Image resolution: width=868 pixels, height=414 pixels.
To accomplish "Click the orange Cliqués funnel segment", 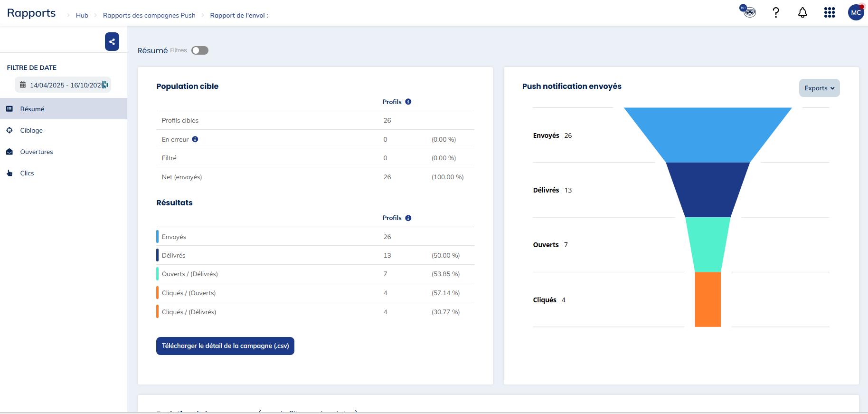I will 708,299.
